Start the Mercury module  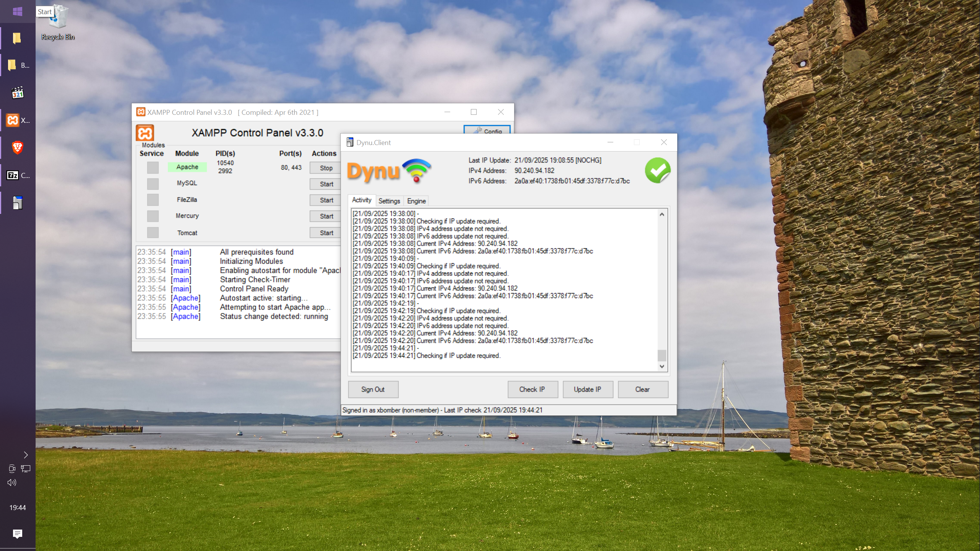point(326,216)
